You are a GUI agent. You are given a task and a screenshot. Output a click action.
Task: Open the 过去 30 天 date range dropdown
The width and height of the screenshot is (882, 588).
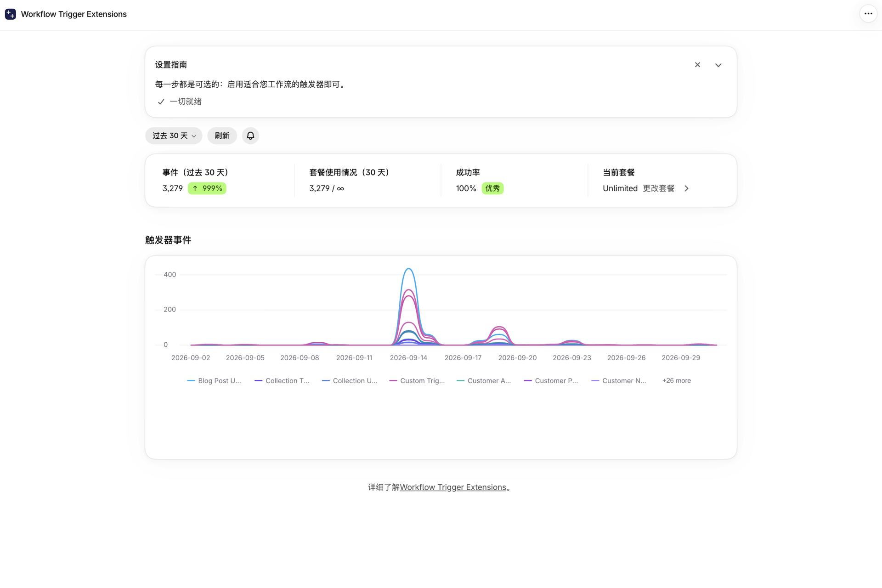click(174, 136)
